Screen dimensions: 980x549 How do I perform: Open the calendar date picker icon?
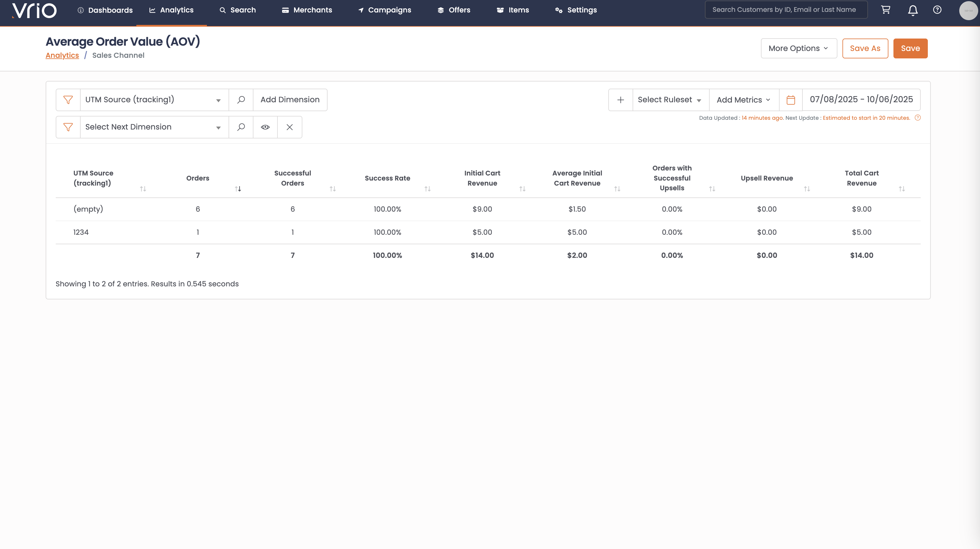pos(791,100)
